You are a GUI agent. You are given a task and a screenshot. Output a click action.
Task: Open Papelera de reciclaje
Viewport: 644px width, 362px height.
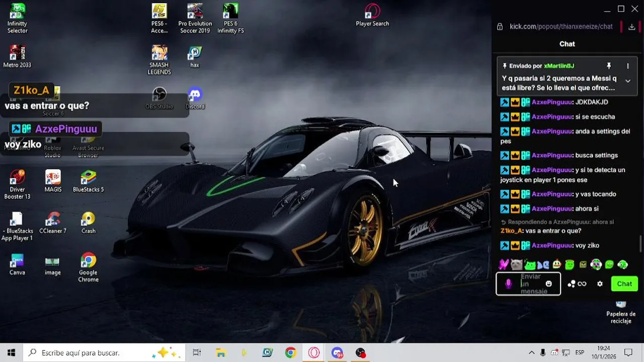pos(621,312)
